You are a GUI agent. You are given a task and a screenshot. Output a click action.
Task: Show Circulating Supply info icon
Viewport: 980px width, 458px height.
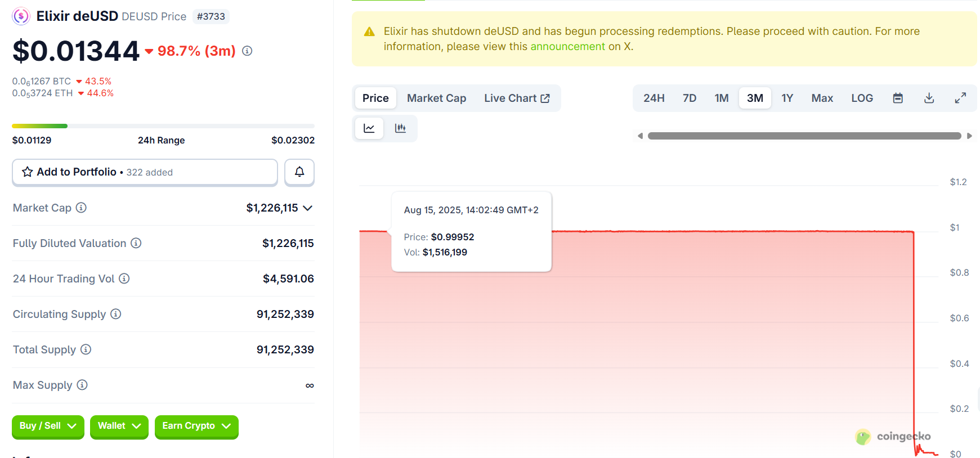point(115,314)
